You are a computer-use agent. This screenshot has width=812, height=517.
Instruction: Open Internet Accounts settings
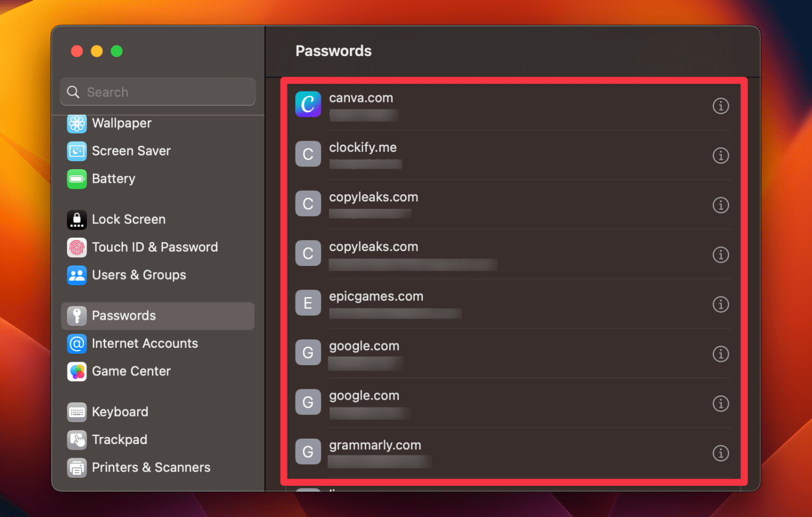point(145,343)
